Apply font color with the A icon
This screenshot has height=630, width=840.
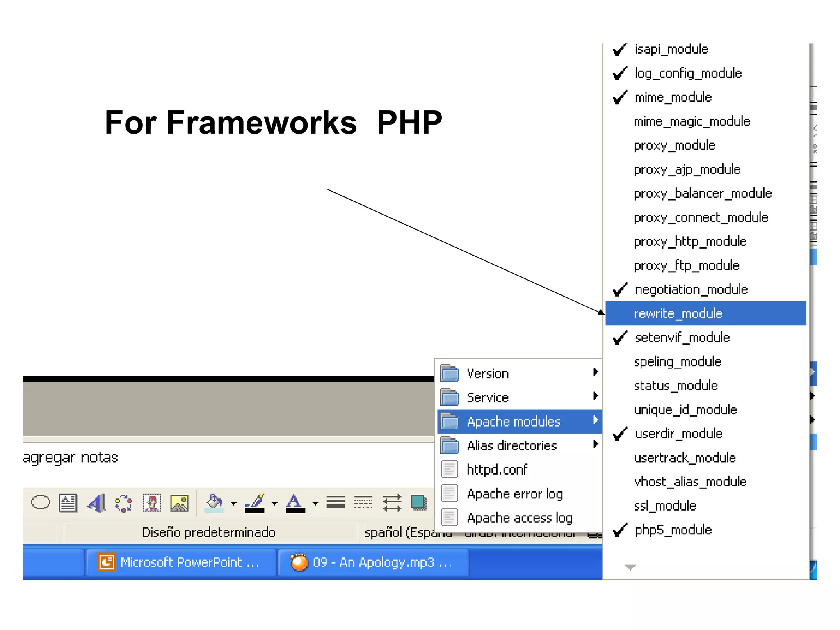pyautogui.click(x=295, y=503)
